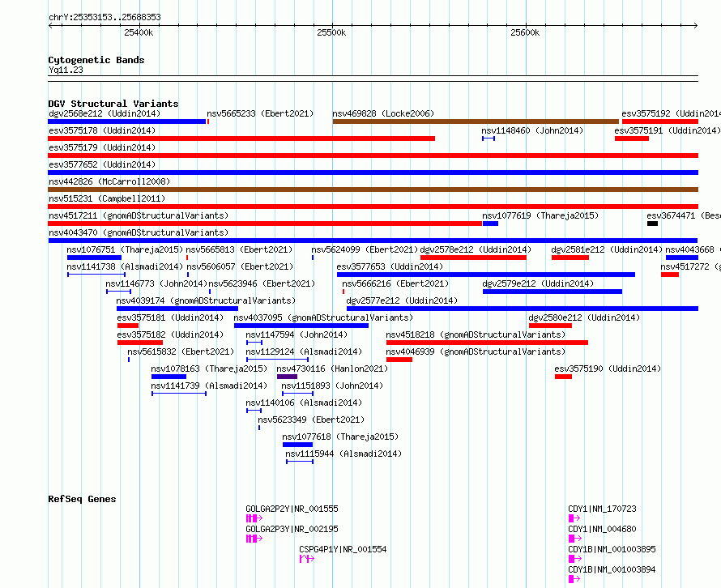Click the red nsv4518218 gnomAD bar
This screenshot has height=588, width=721.
point(487,343)
